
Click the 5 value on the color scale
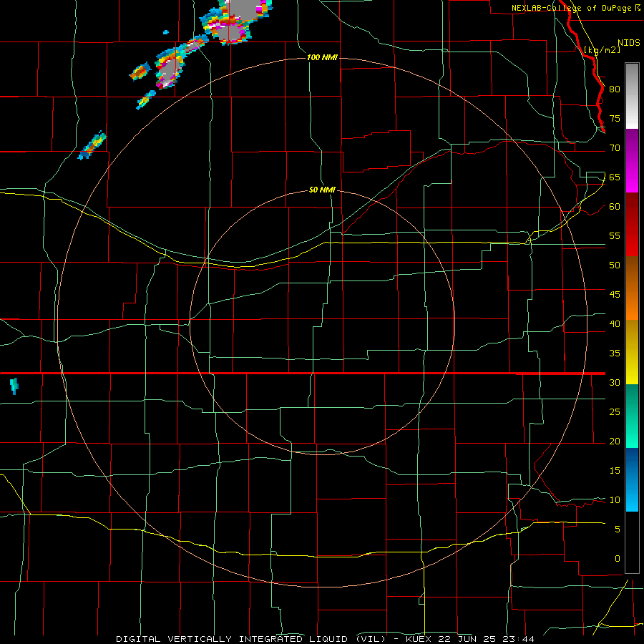[x=618, y=529]
